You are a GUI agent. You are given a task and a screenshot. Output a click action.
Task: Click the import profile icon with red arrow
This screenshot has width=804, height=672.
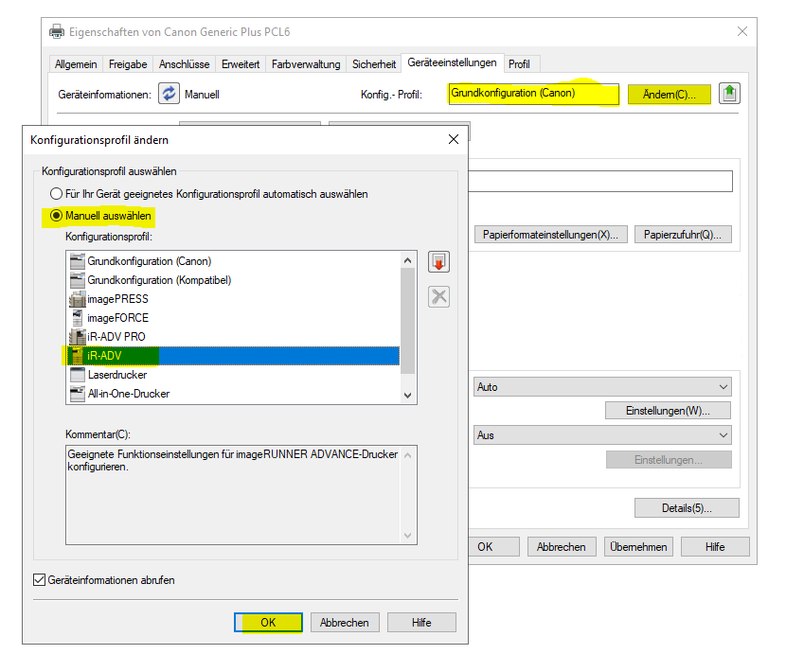pyautogui.click(x=438, y=261)
